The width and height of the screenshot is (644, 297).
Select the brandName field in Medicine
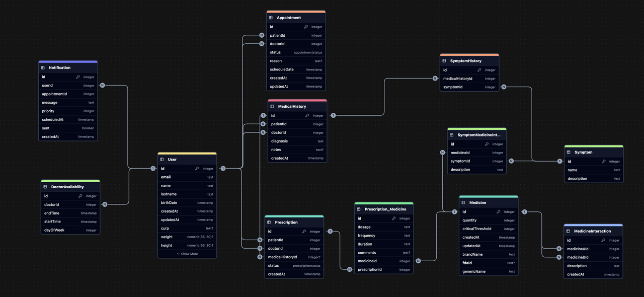click(489, 254)
